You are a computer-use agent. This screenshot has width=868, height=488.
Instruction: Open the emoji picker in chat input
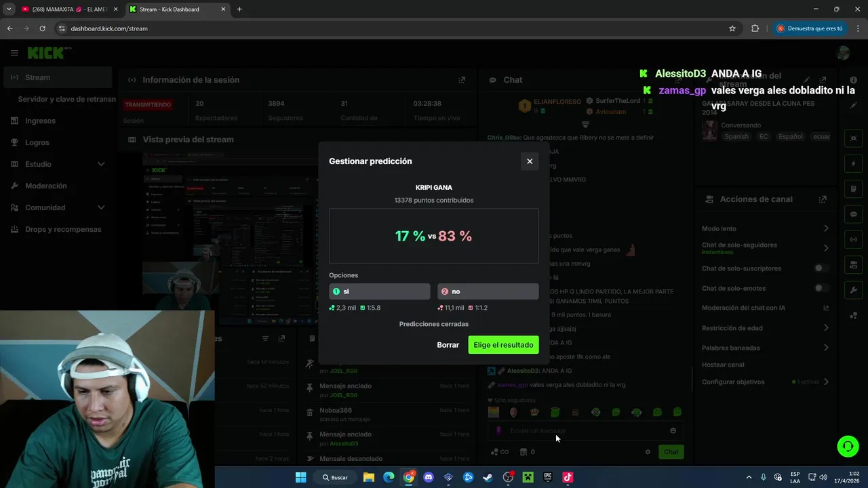tap(673, 430)
